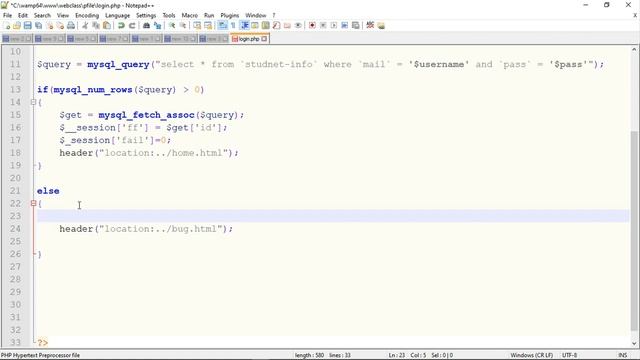Open the View menu
Screen dimensions: 640x360
click(62, 15)
